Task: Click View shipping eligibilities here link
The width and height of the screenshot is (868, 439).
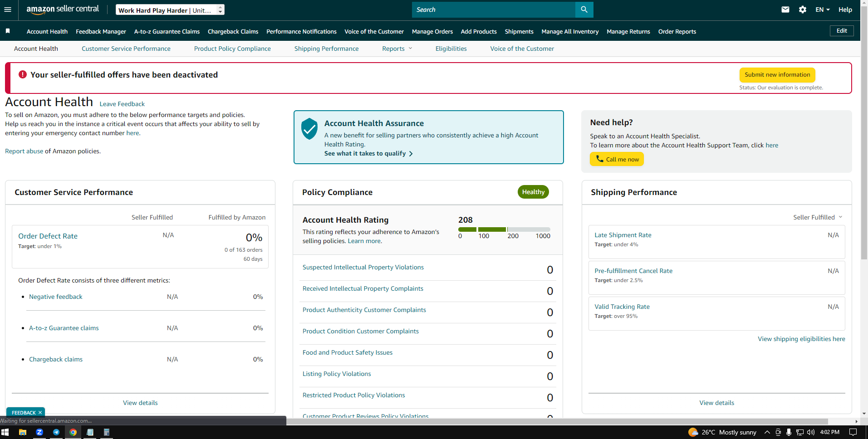Action: click(x=801, y=339)
